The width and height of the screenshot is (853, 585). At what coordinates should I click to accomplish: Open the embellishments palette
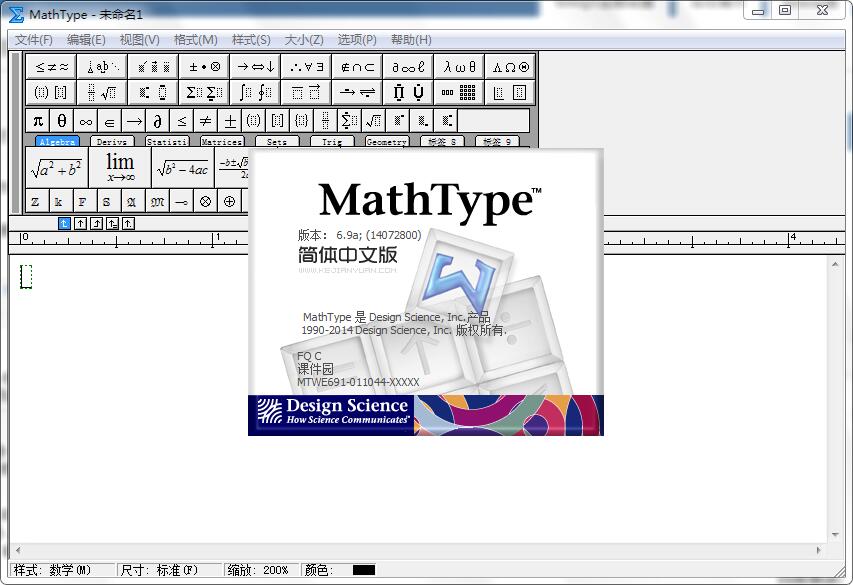pyautogui.click(x=153, y=67)
